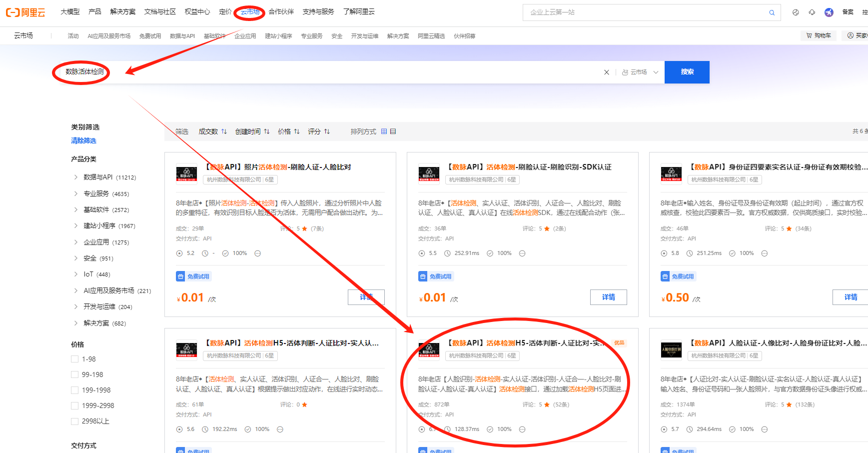Open 详情 for the 身份证四要素 product
Image resolution: width=868 pixels, height=453 pixels.
(851, 297)
